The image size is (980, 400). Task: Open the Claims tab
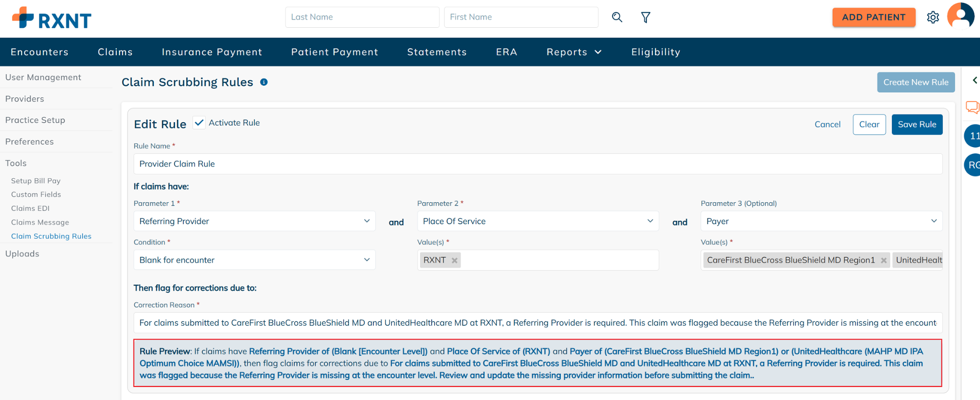point(115,52)
